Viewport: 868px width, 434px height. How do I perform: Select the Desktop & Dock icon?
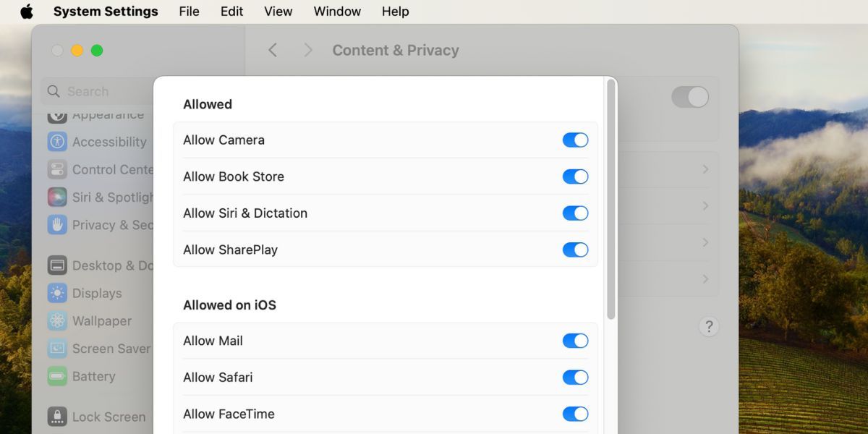click(56, 265)
